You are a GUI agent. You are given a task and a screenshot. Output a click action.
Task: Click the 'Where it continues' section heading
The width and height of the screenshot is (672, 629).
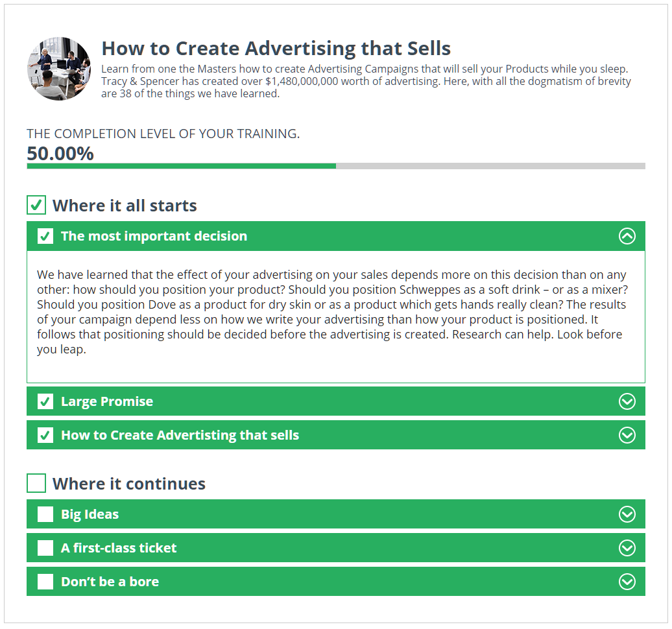coord(129,484)
